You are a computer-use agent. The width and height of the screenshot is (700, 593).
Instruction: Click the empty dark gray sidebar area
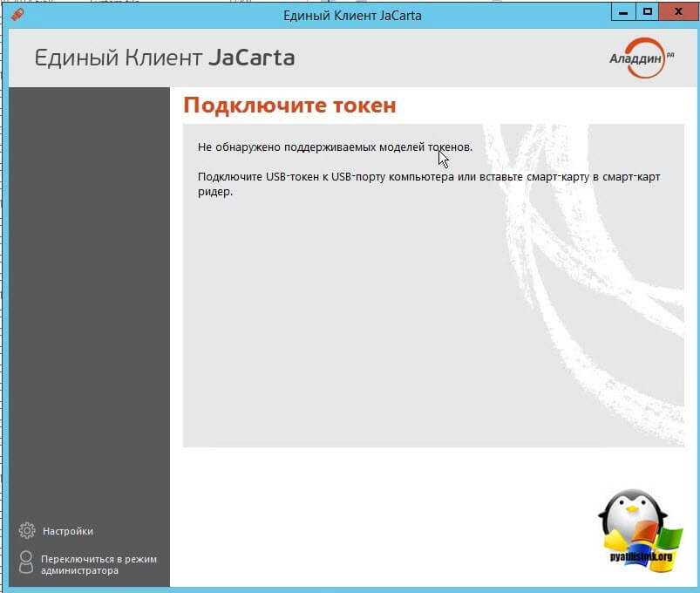89,305
